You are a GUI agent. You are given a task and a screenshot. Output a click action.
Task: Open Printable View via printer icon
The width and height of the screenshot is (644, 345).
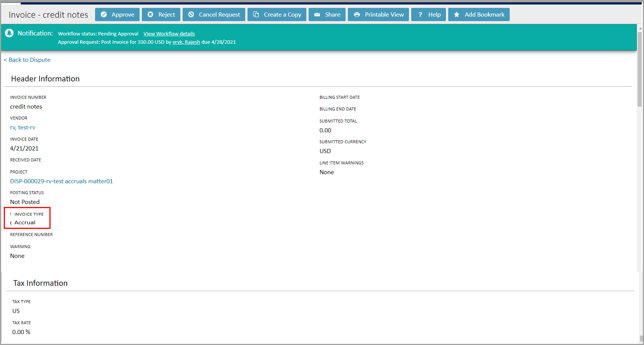click(x=357, y=15)
